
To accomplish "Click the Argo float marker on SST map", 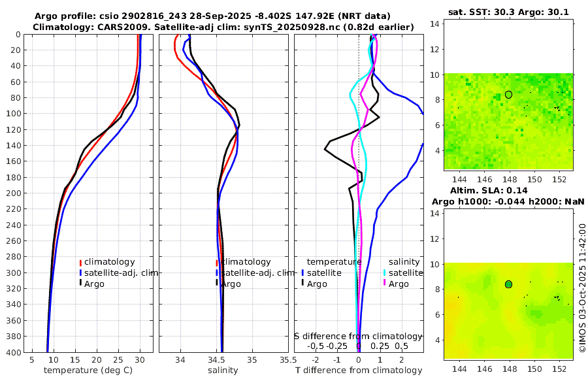I will 508,95.
